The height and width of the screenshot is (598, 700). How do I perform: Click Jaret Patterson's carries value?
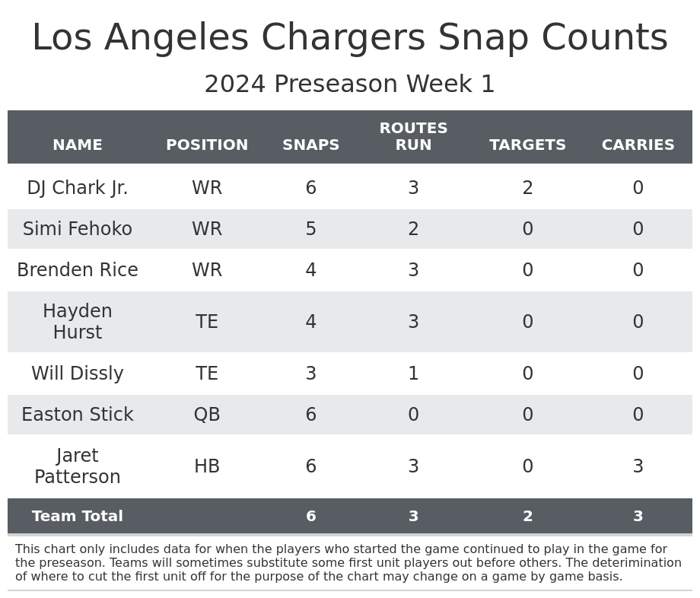coord(638,466)
